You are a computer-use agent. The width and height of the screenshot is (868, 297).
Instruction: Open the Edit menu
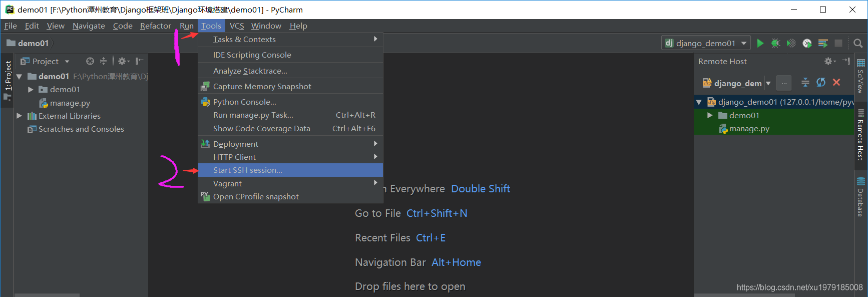click(x=32, y=26)
